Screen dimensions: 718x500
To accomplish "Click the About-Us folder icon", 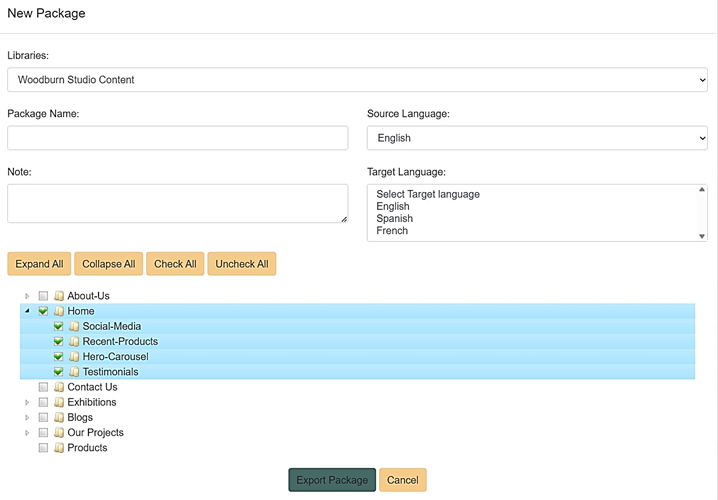I will click(x=59, y=296).
